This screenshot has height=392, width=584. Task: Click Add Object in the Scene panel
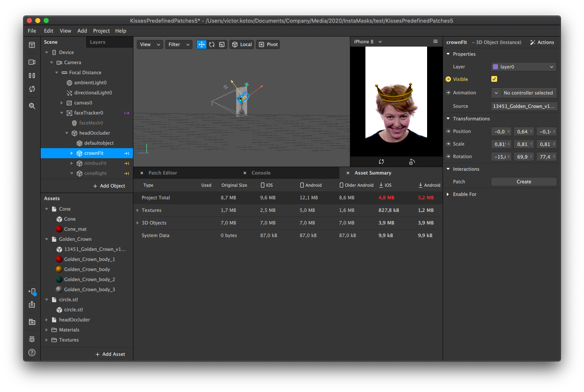pos(109,186)
